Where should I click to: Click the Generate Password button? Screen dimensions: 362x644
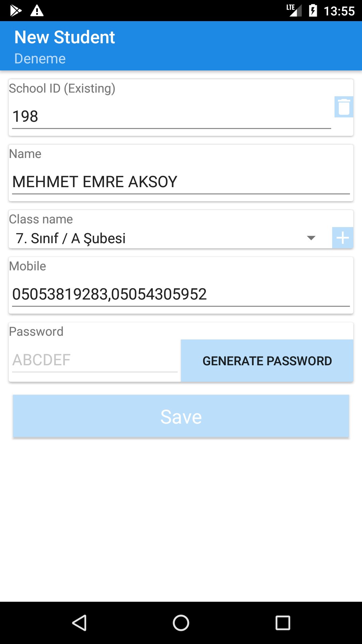click(267, 361)
